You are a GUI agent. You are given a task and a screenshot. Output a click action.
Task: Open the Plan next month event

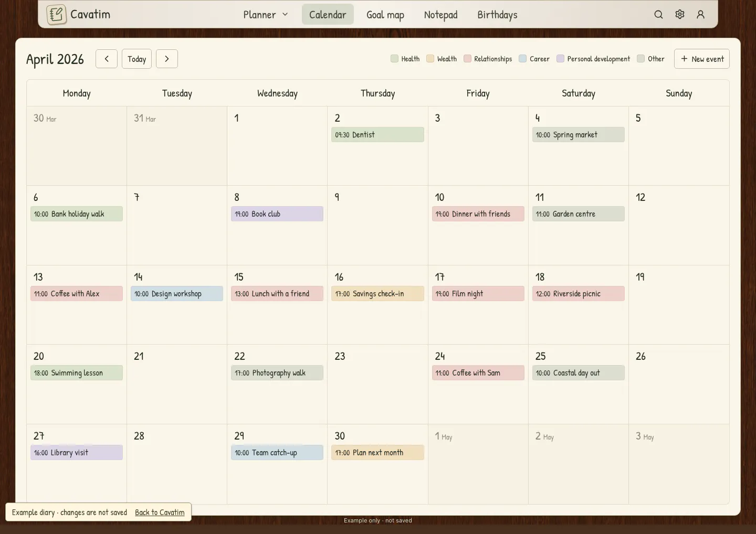(x=377, y=453)
